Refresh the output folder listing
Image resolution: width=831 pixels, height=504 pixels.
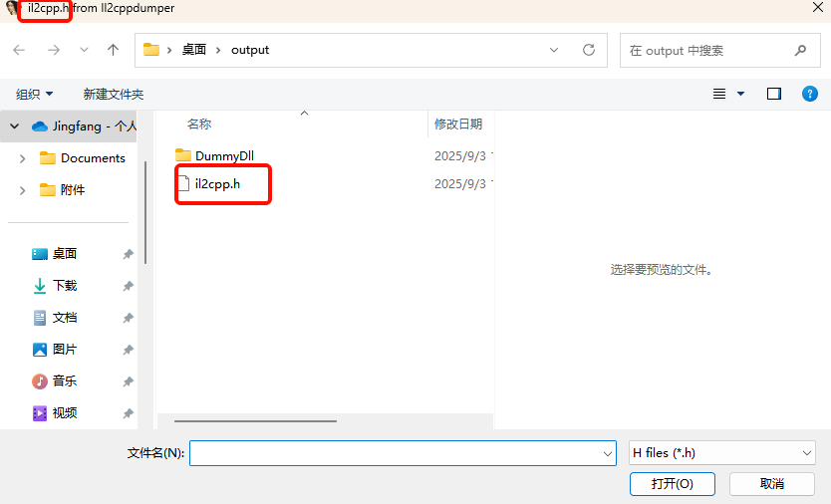pyautogui.click(x=589, y=50)
